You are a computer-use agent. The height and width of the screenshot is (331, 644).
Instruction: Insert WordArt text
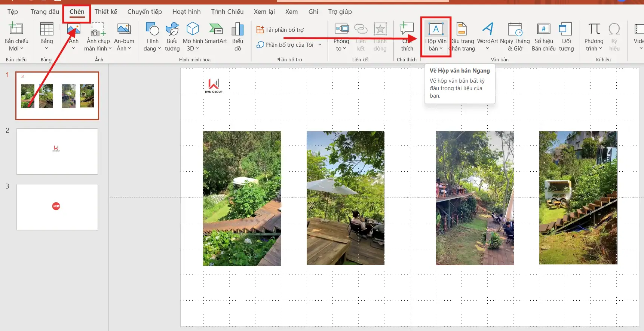(x=488, y=36)
